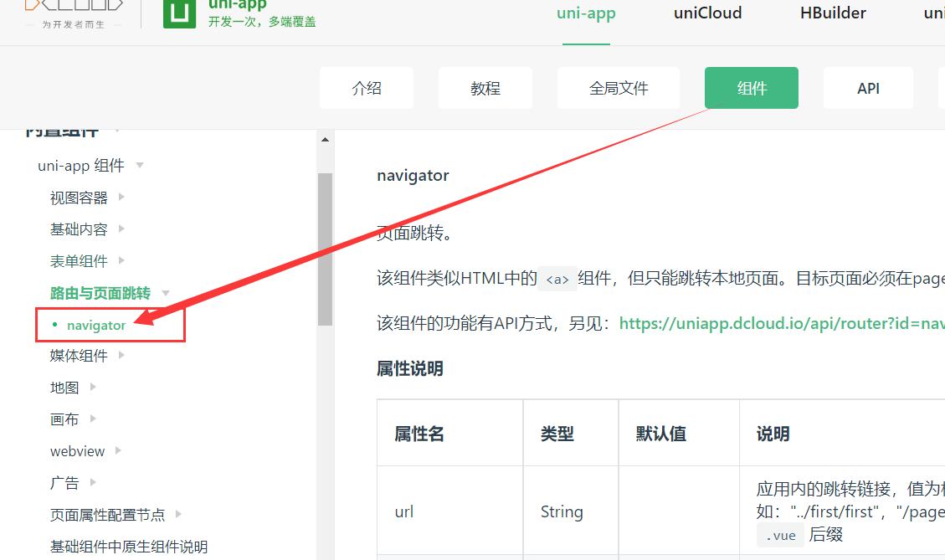Image resolution: width=945 pixels, height=560 pixels.
Task: Select the 教程 section button
Action: click(x=485, y=88)
